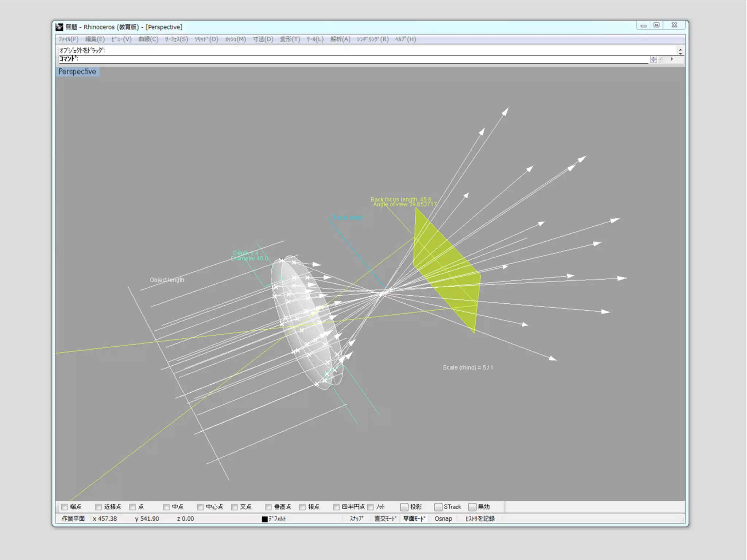
Task: Click the 作業平面 coordinate pane
Action: click(73, 518)
